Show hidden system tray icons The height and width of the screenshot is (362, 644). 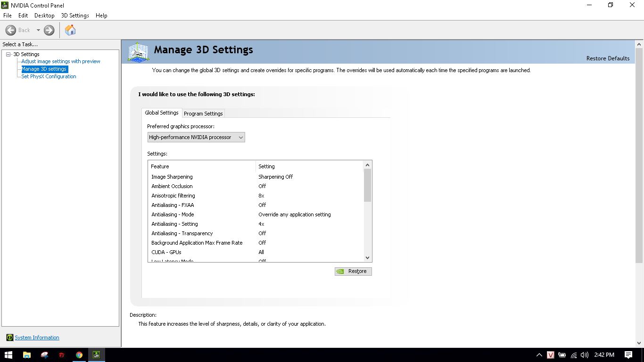[x=539, y=355]
